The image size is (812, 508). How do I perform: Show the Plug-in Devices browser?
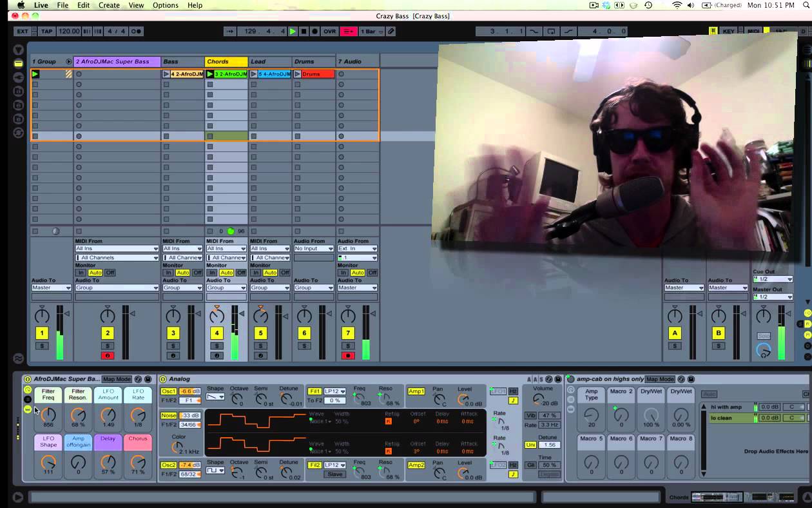(19, 77)
